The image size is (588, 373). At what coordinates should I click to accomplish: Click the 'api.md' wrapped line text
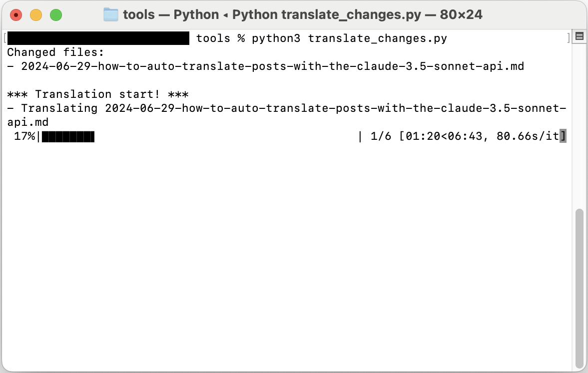pyautogui.click(x=28, y=122)
